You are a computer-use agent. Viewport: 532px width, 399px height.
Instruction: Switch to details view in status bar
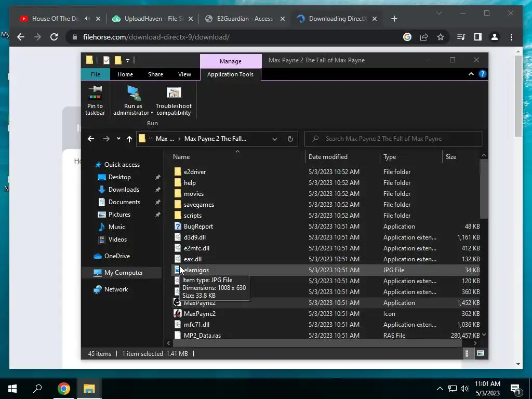pos(467,353)
